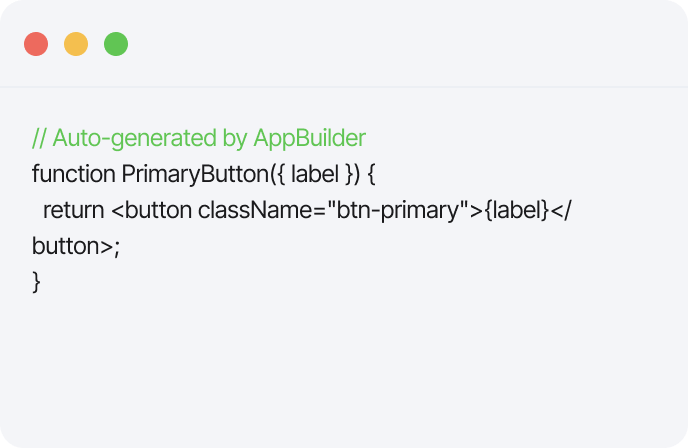Click the empty title bar right of the dots
This screenshot has height=448, width=688.
(x=400, y=44)
